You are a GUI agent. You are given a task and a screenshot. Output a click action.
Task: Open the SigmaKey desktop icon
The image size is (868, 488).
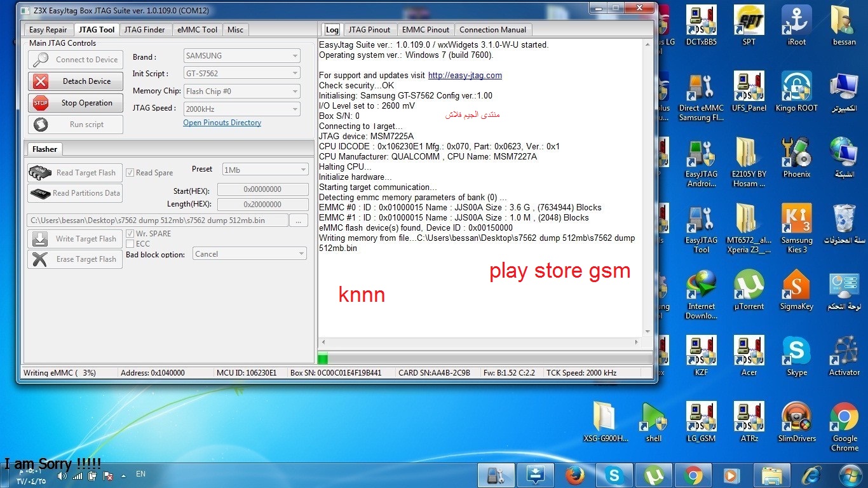click(797, 290)
